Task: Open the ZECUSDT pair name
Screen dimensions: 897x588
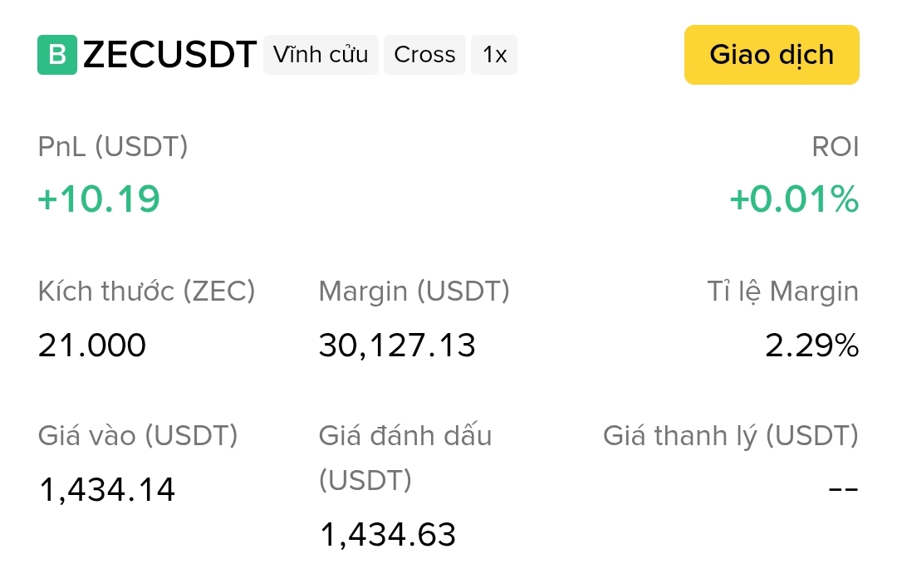Action: (169, 55)
